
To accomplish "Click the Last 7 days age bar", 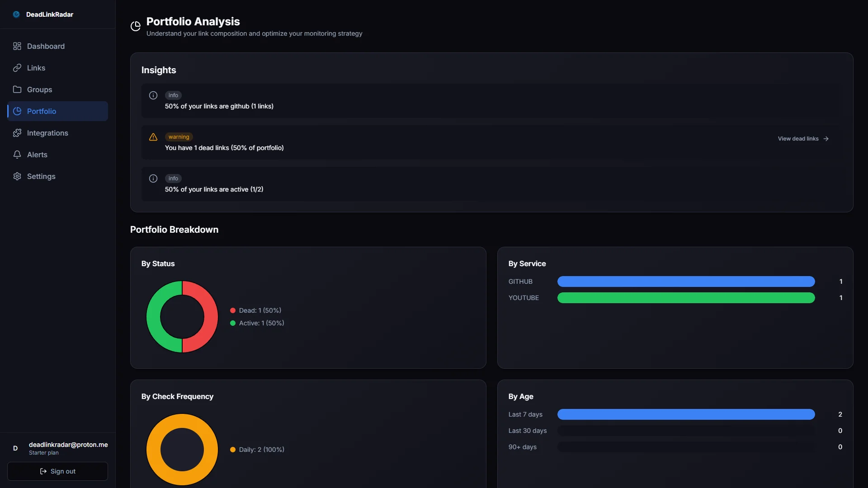I will click(x=686, y=414).
